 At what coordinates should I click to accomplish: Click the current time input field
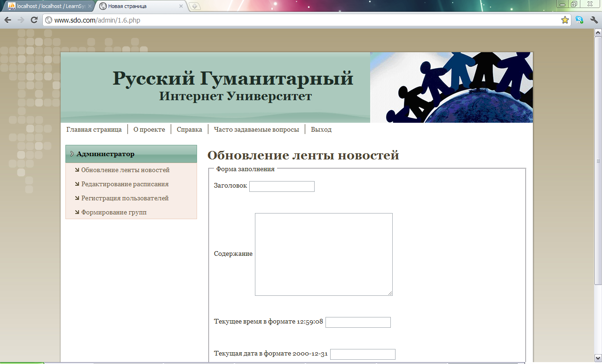(x=358, y=322)
